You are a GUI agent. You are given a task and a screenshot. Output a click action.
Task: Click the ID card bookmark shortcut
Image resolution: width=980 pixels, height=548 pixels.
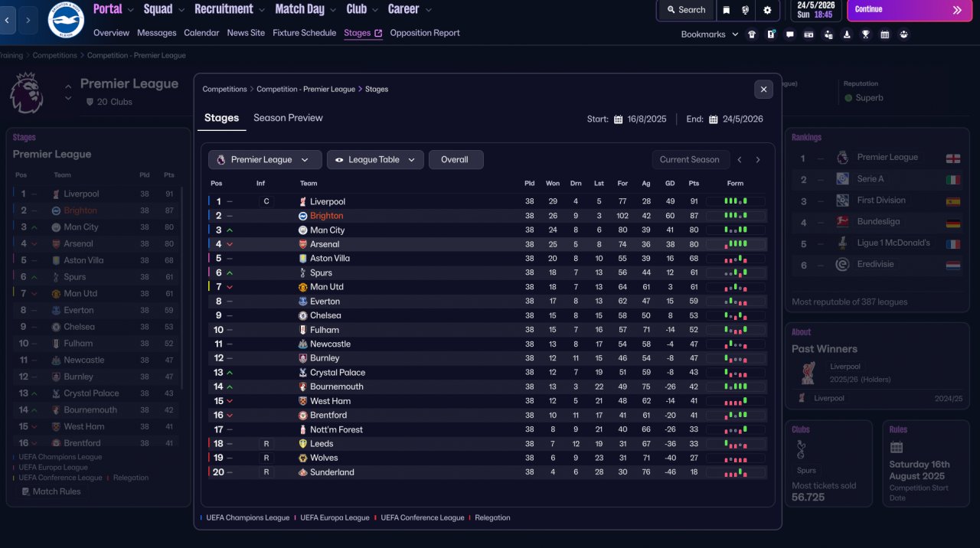click(808, 34)
